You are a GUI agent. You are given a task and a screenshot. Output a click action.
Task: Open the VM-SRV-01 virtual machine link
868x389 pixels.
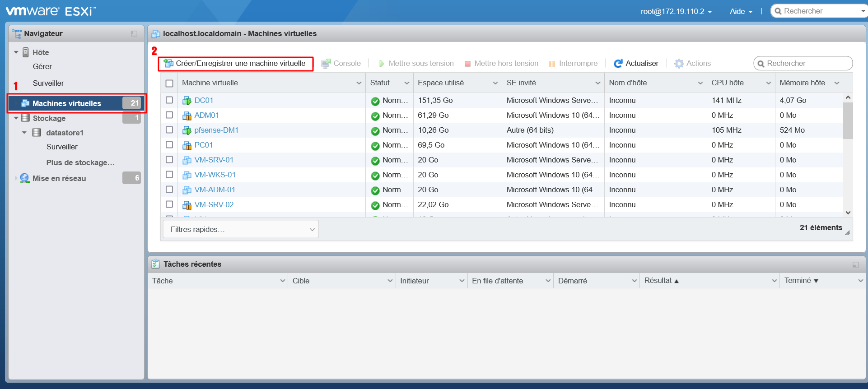214,160
